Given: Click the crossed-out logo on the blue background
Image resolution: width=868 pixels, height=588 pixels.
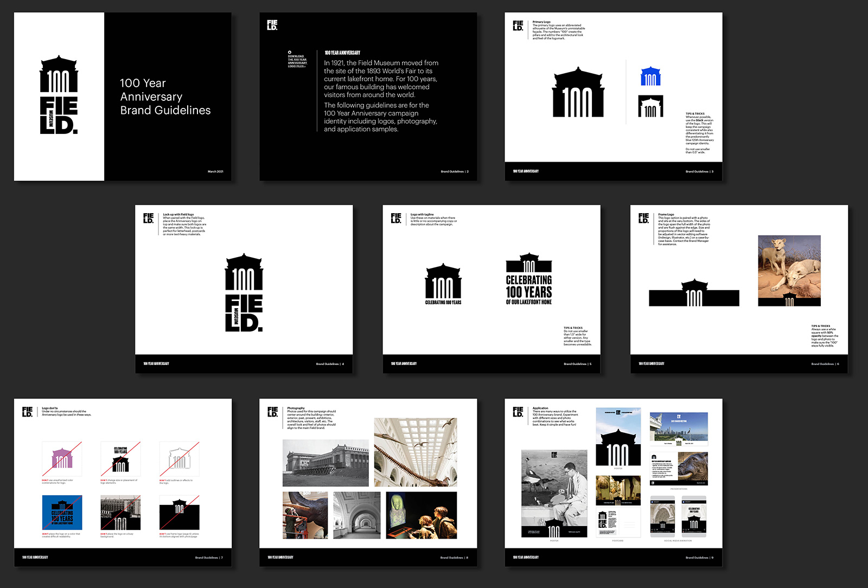Looking at the screenshot, I should click(62, 513).
